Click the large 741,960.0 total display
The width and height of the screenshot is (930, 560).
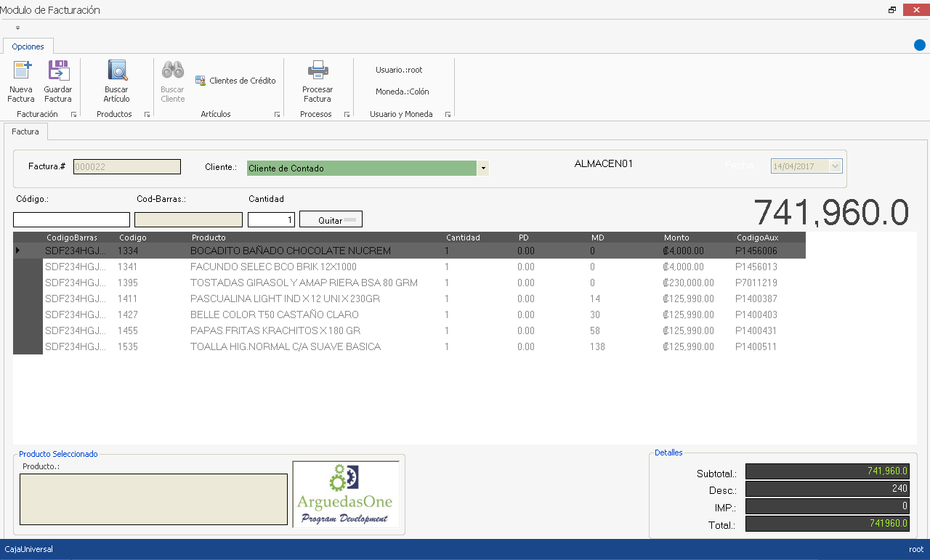pos(831,212)
